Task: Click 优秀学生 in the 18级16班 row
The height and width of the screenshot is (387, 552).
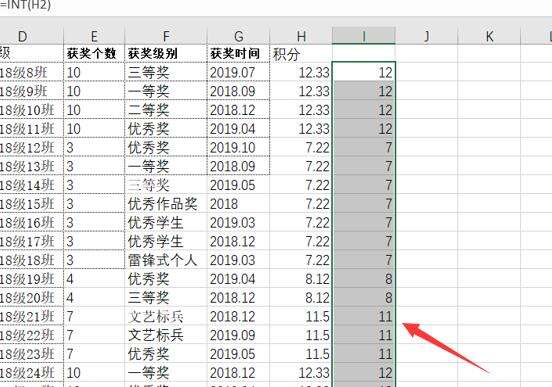Action: point(166,223)
